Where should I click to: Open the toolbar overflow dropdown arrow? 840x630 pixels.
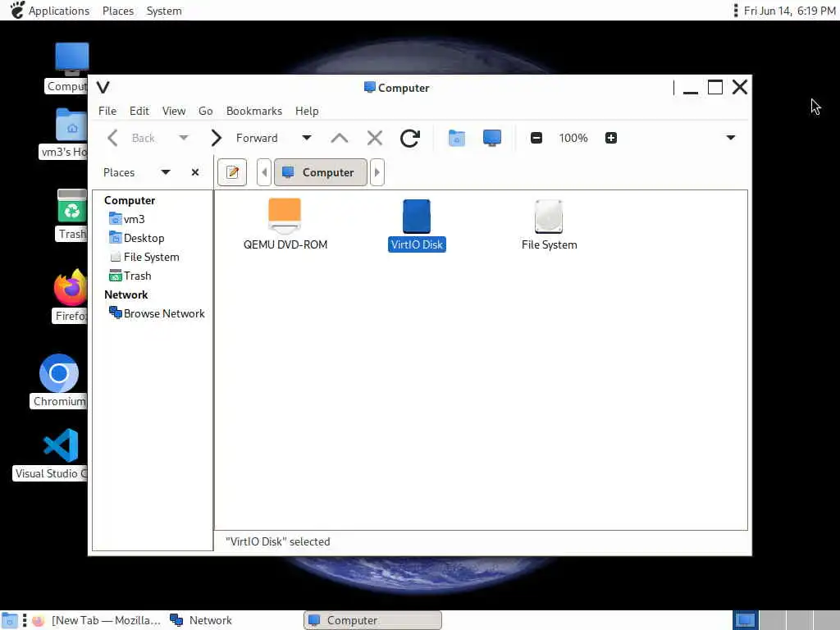[x=730, y=138]
